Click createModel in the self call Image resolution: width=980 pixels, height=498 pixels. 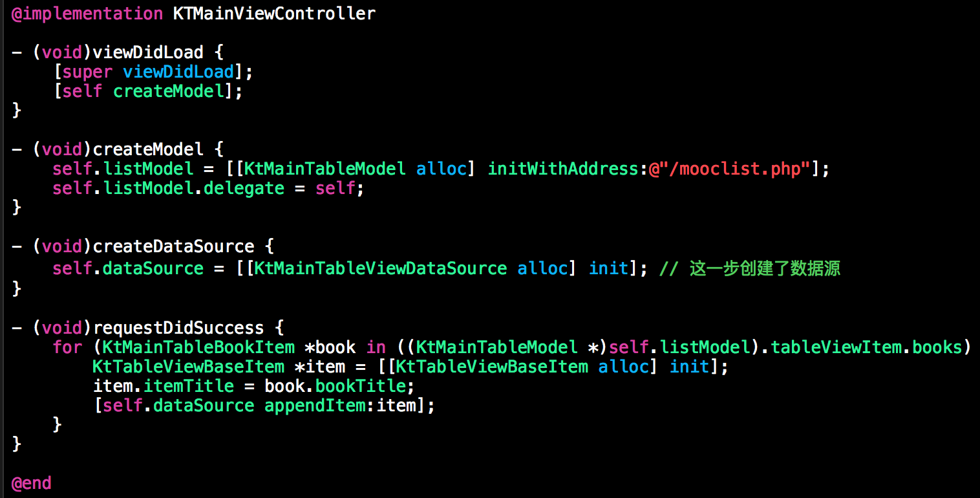[169, 91]
